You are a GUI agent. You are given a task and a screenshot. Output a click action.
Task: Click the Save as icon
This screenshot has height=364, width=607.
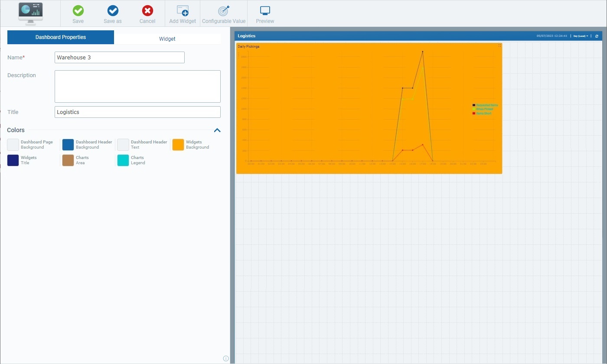[113, 10]
